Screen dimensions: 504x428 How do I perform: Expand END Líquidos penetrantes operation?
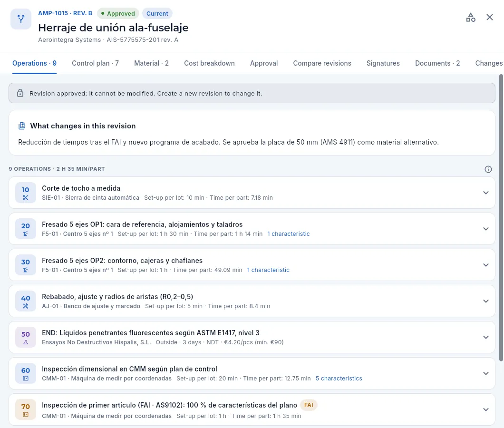tap(485, 337)
